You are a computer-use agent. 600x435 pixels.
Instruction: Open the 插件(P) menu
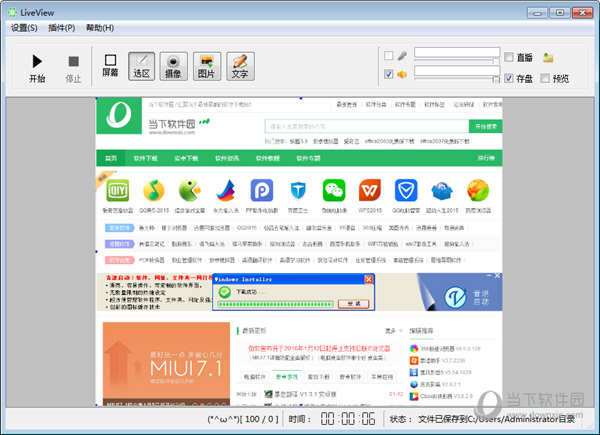62,28
